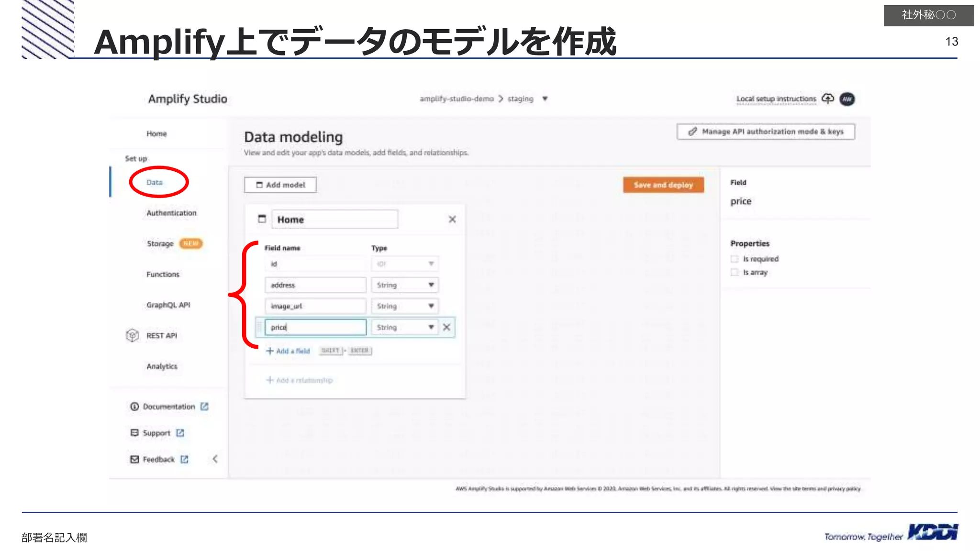Open the Support link
Screen dimensions: 980x551
pos(156,433)
